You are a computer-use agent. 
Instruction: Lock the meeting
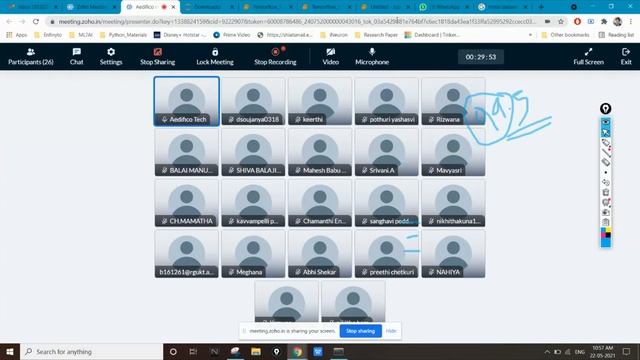coord(215,56)
